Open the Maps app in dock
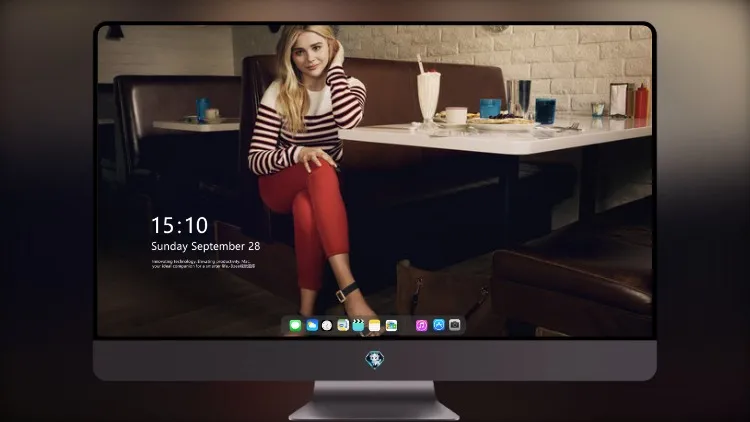Image resolution: width=750 pixels, height=422 pixels. pos(343,325)
